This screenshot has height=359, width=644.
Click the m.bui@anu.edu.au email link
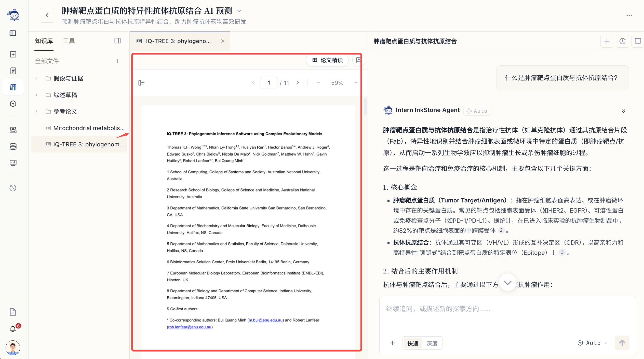point(265,320)
